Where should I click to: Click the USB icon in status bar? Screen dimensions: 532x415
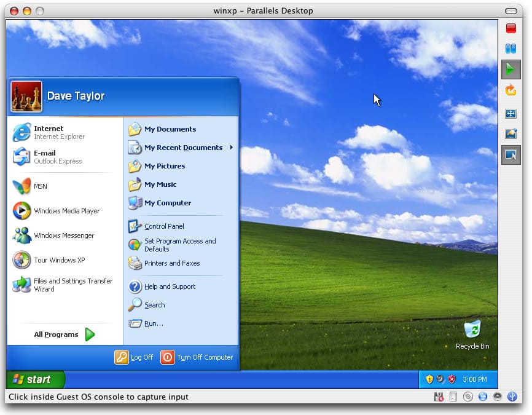[x=512, y=397]
